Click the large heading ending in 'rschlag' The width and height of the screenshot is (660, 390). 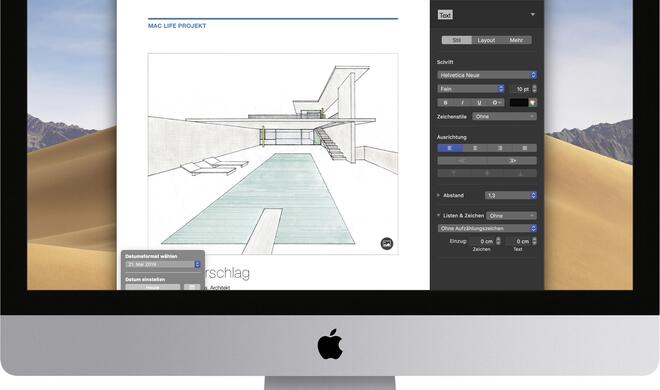[227, 273]
